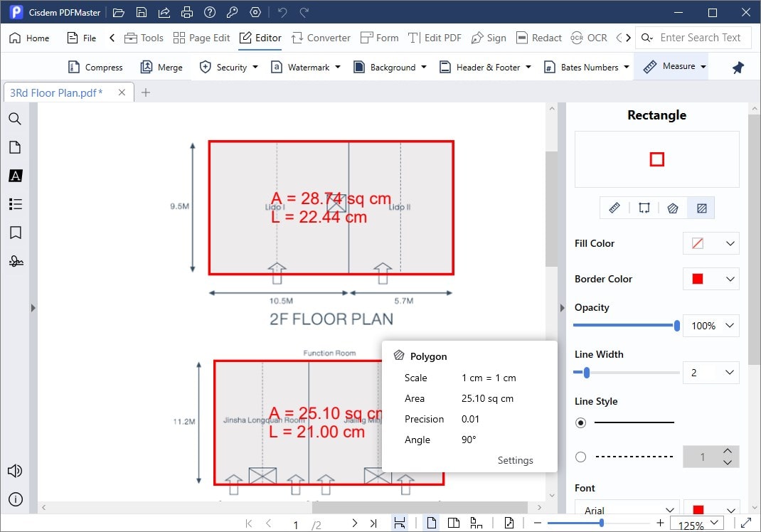Select the distance ruler measure tool
This screenshot has width=761, height=532.
pos(614,208)
